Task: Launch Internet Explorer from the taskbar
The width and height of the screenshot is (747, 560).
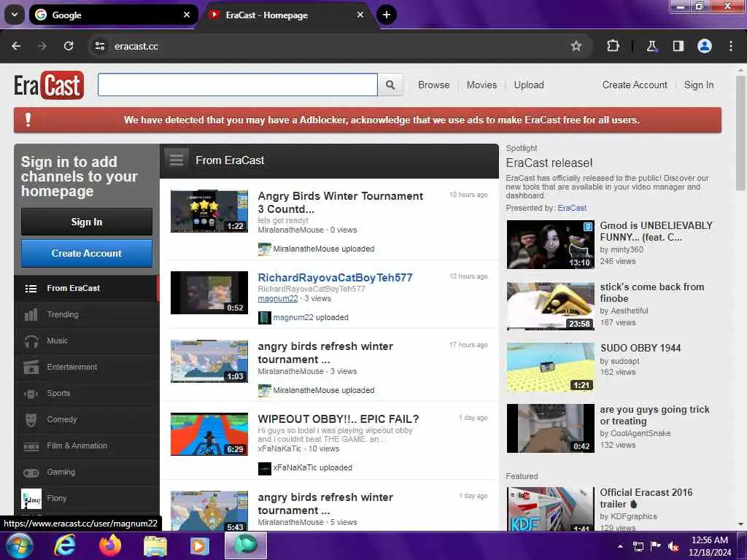Action: pos(64,545)
